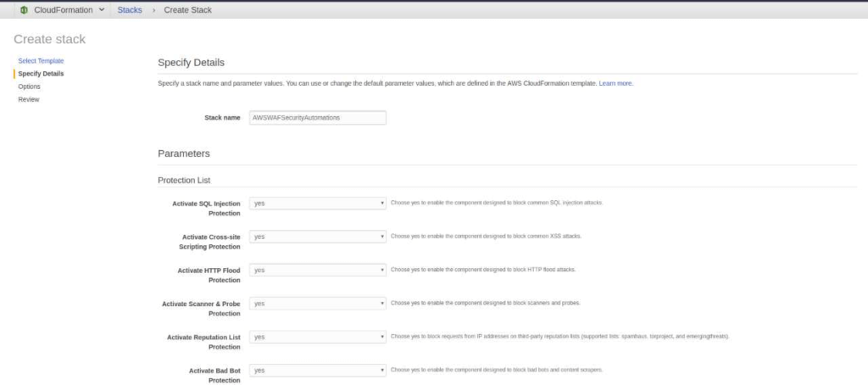
Task: Click the Stack name input field
Action: (318, 117)
